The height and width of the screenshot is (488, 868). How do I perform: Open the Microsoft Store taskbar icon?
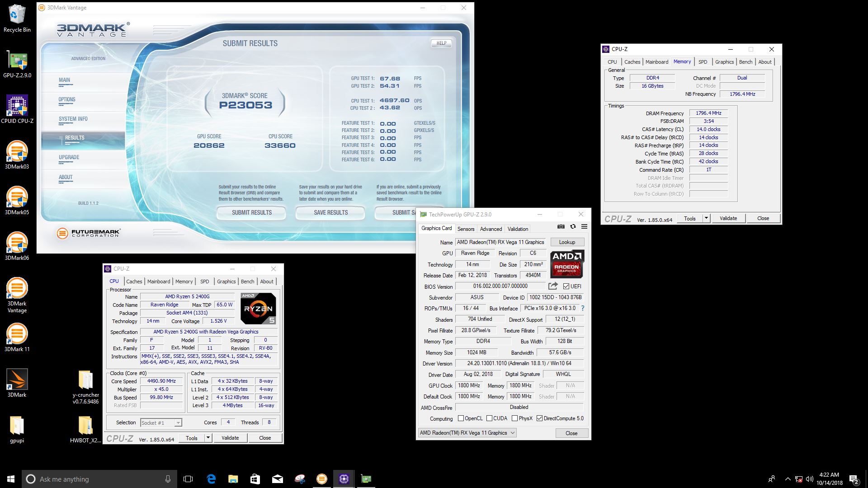click(x=255, y=479)
